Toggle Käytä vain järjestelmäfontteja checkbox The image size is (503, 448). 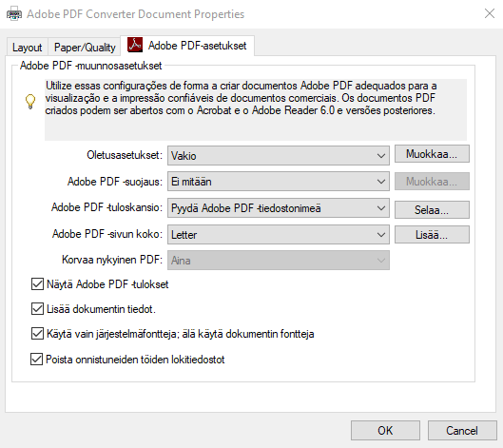pyautogui.click(x=37, y=334)
